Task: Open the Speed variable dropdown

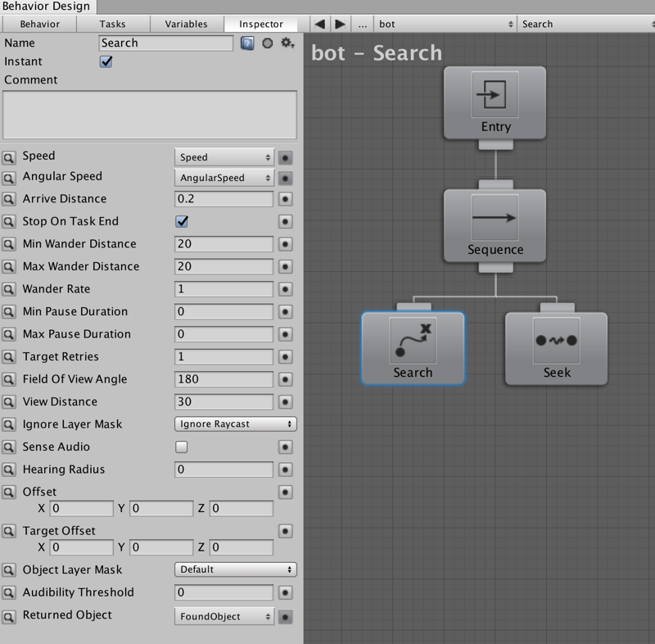Action: pyautogui.click(x=224, y=157)
